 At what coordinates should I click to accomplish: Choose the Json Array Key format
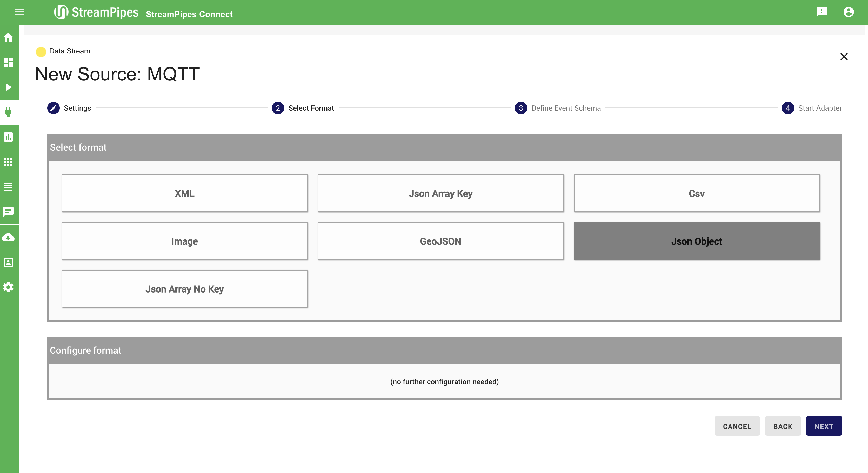pyautogui.click(x=440, y=193)
